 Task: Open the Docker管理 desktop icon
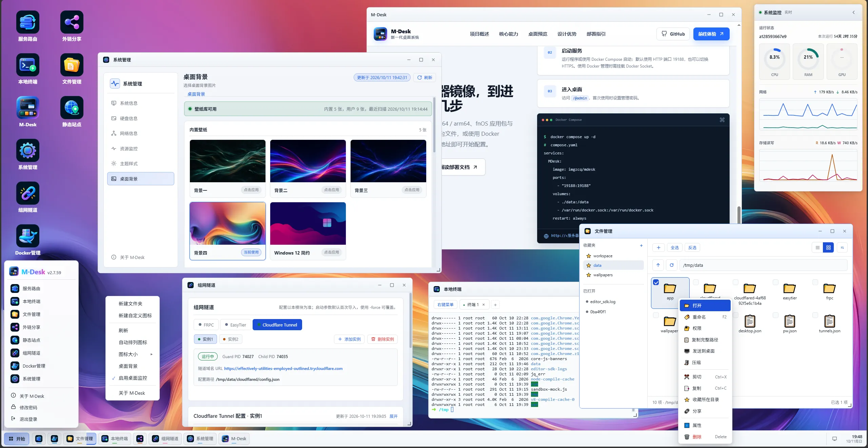[28, 236]
